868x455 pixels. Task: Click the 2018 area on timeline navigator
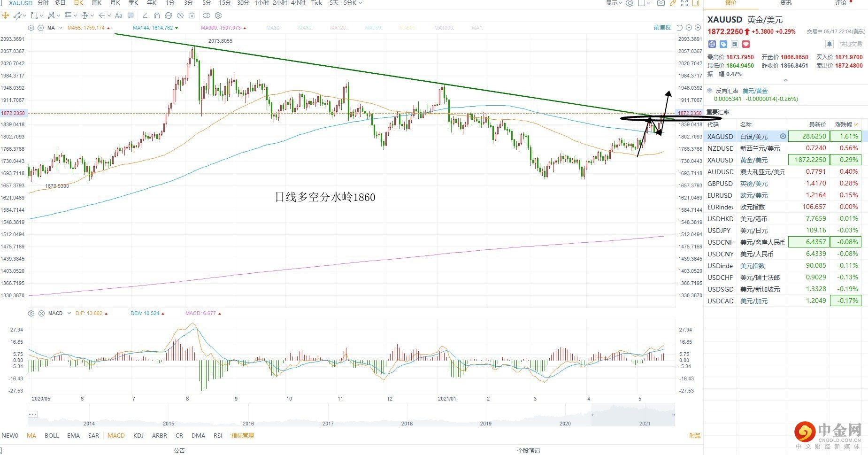[407, 423]
